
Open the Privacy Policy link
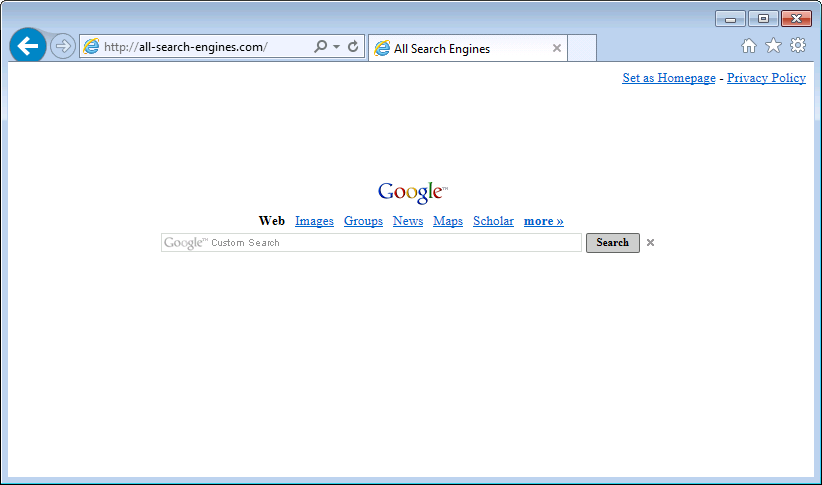click(x=766, y=78)
